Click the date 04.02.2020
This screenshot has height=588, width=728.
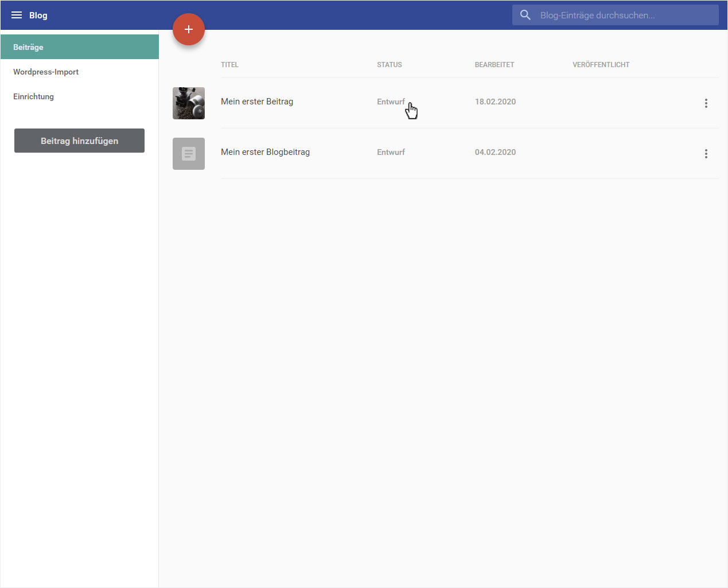coord(495,152)
